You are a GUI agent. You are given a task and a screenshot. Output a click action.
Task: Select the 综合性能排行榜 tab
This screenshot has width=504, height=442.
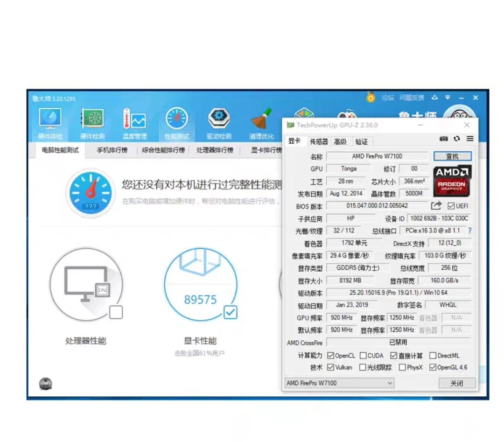(x=163, y=150)
